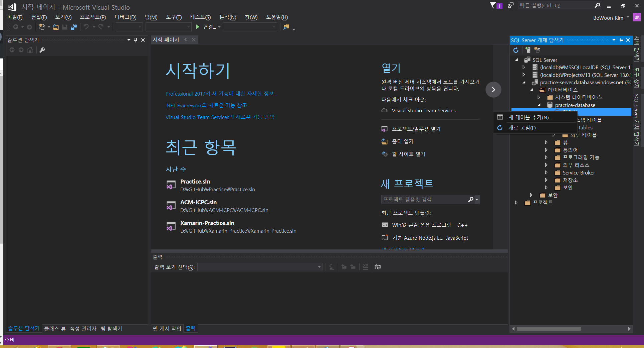Viewport: 644px width, 348px height.
Task: Click the Home icon in Solution Explorer
Action: (x=30, y=50)
